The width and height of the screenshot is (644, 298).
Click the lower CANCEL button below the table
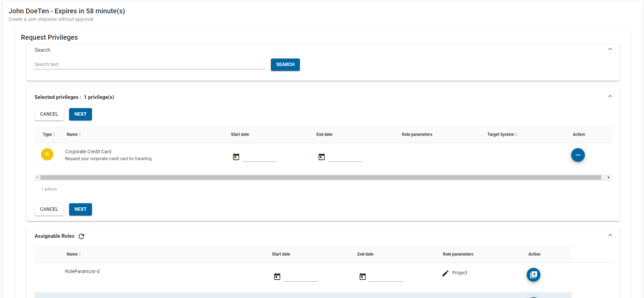[49, 209]
